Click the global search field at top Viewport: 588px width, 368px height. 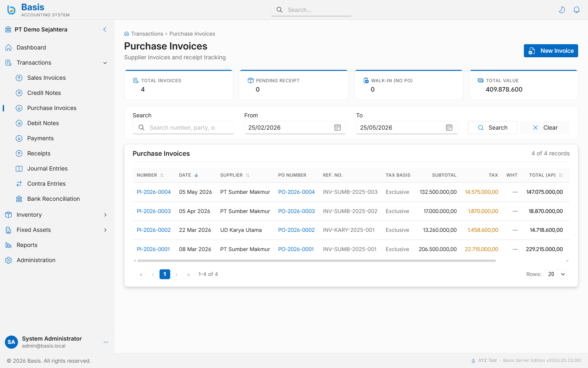(311, 10)
